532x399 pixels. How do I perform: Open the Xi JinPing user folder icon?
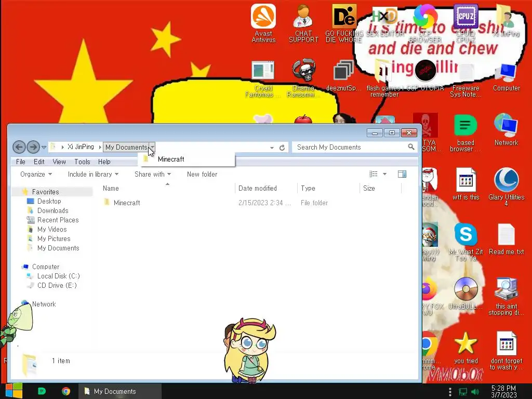tap(506, 20)
